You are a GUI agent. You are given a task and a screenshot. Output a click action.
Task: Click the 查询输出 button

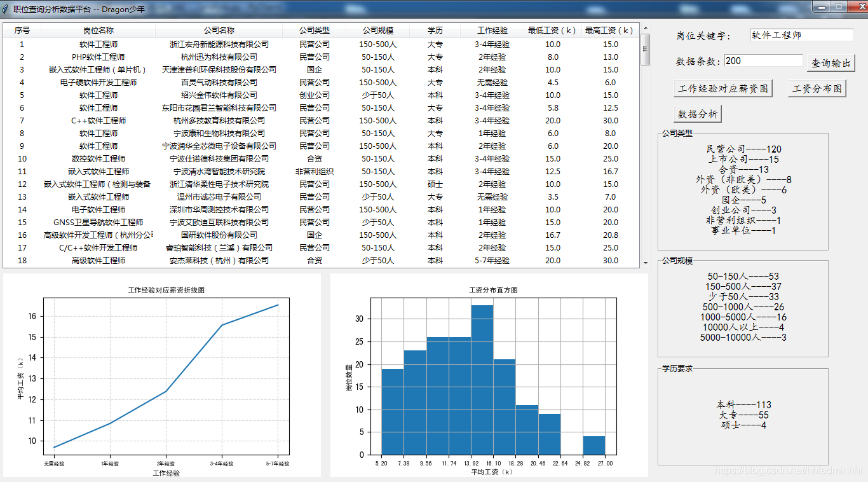tap(831, 63)
